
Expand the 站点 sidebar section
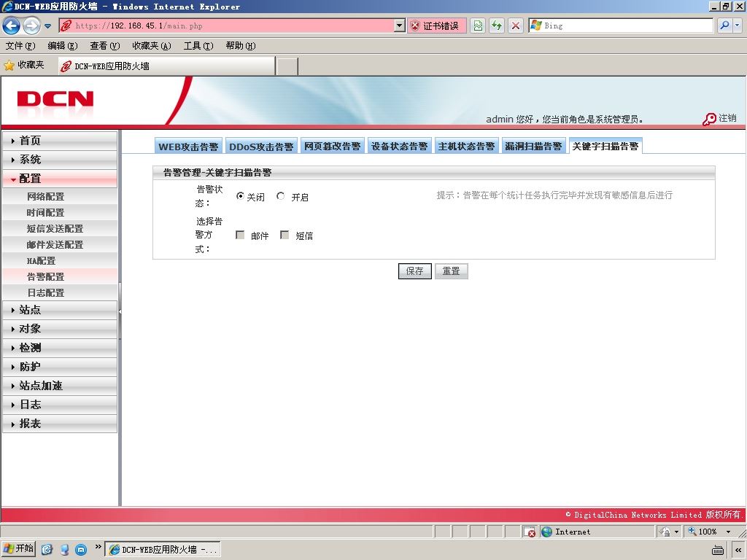(60, 310)
